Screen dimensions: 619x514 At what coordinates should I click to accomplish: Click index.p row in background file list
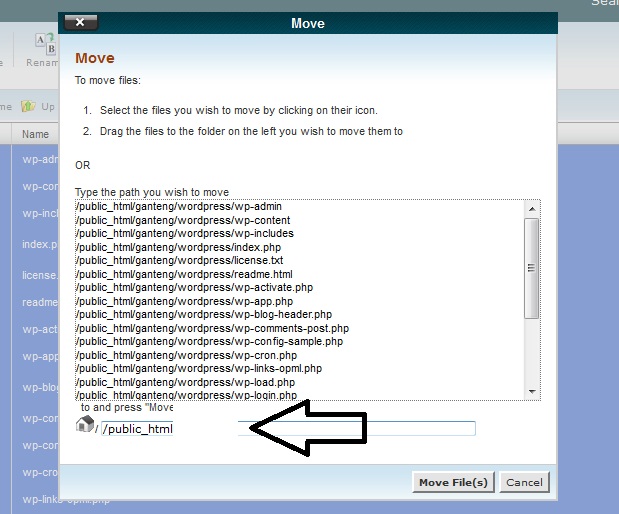pyautogui.click(x=40, y=244)
